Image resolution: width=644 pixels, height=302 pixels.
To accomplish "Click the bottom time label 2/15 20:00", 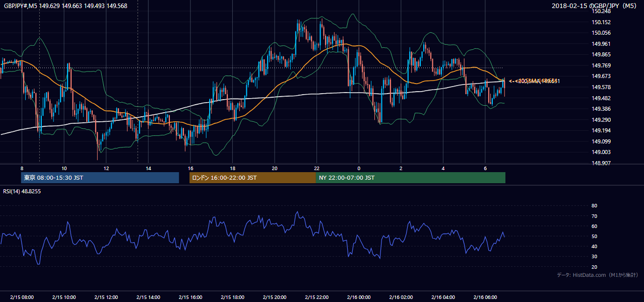I will coord(275,297).
